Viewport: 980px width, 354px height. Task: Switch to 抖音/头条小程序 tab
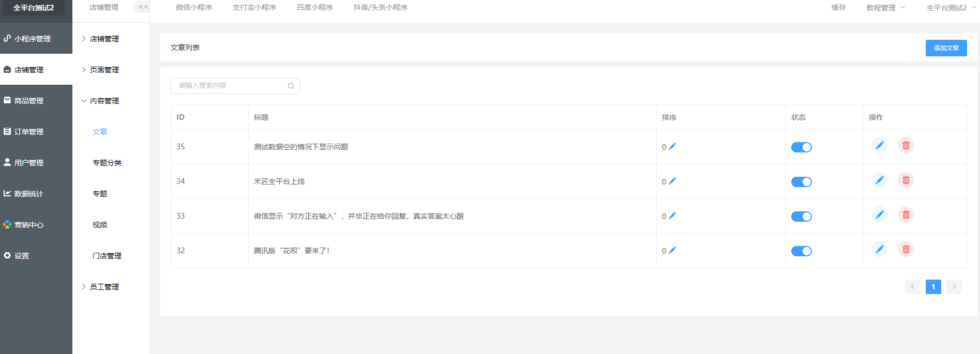381,7
